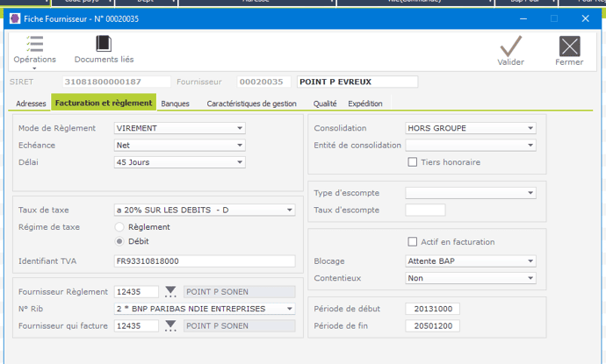Expand the Taux de taxe dropdown
Screen dimensions: 606x364
tap(289, 210)
